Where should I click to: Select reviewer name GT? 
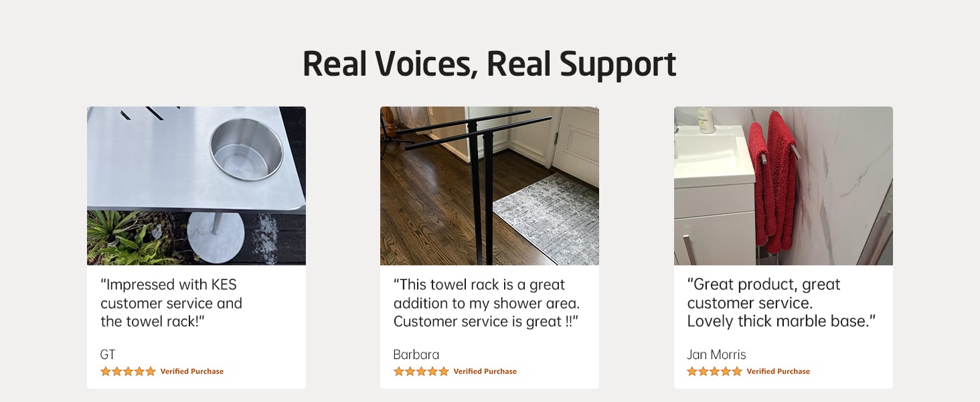tap(108, 354)
